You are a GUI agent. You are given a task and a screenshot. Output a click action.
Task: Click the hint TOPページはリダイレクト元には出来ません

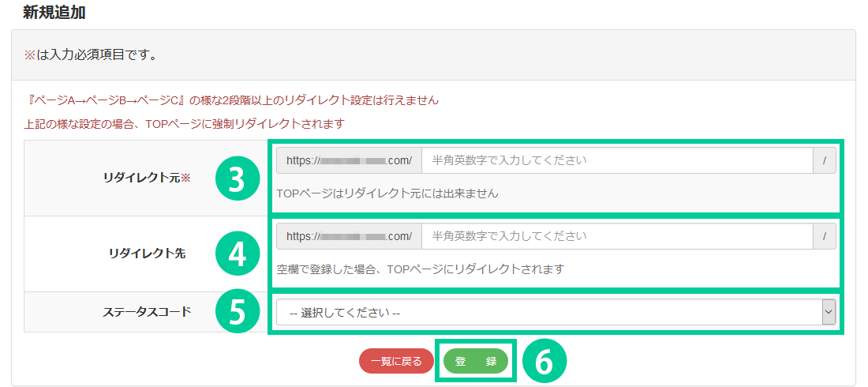coord(387,193)
